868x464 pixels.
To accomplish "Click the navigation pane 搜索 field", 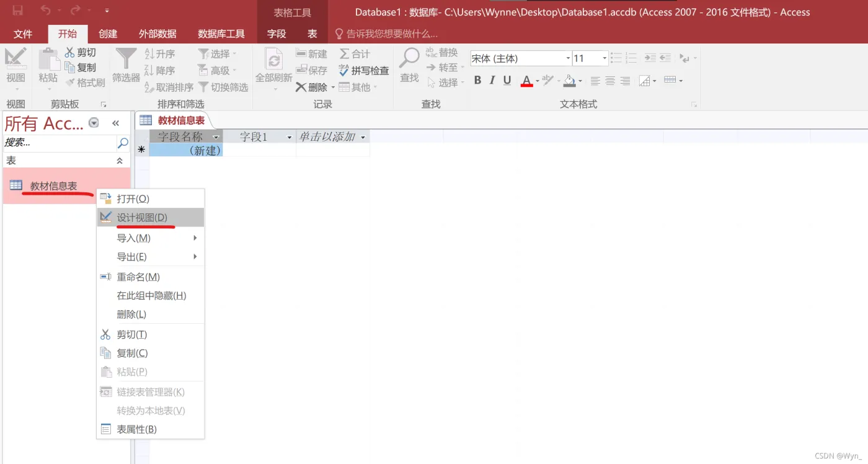I will pyautogui.click(x=60, y=143).
